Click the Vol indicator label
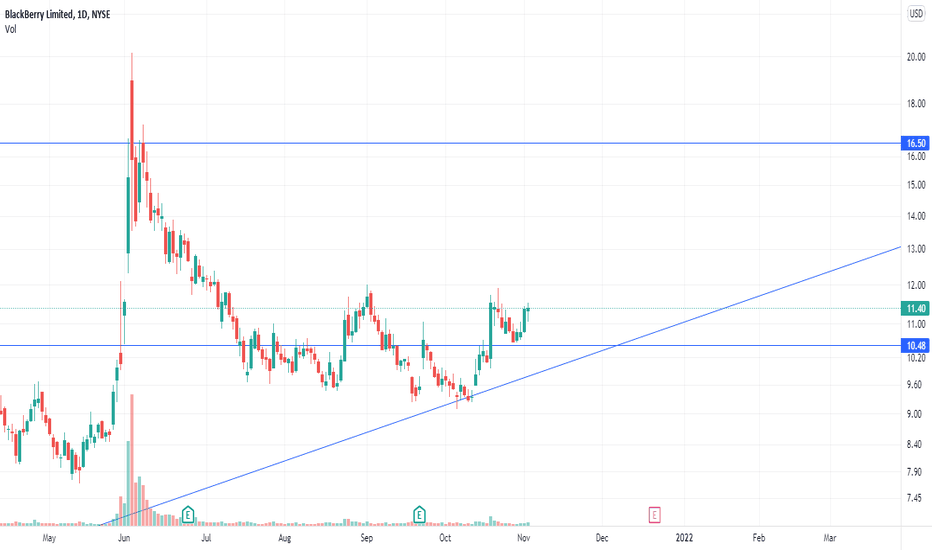The width and height of the screenshot is (932, 550). 10,29
